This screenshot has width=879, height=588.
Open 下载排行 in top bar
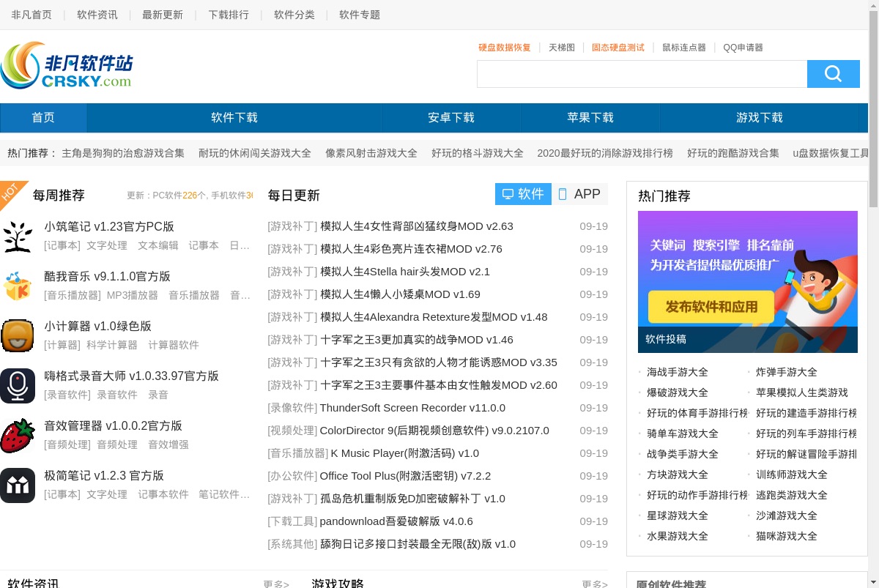229,15
